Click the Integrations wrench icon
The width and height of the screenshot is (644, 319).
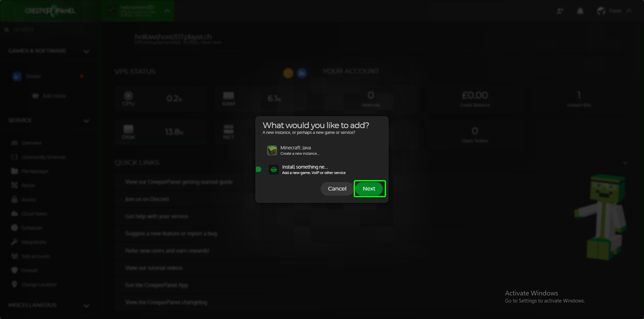[14, 242]
